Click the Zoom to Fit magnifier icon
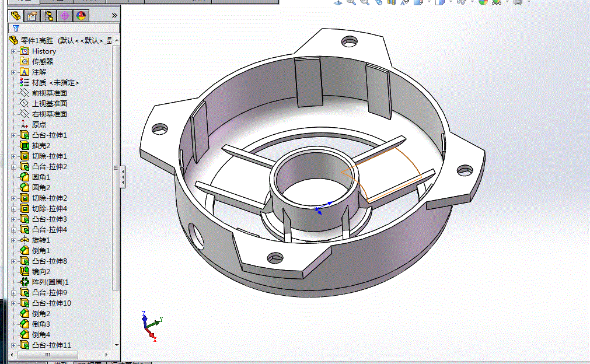This screenshot has height=364, width=590. click(x=351, y=2)
